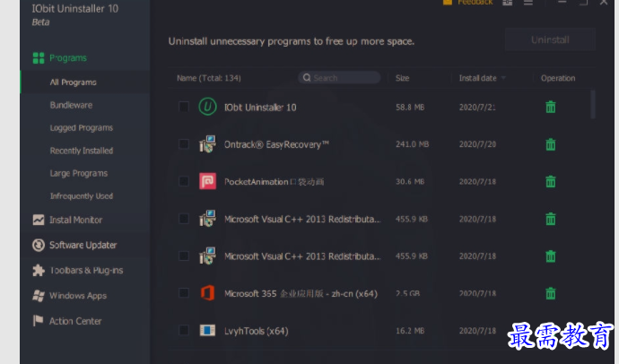Open Large Programs category
The image size is (619, 364).
(79, 174)
